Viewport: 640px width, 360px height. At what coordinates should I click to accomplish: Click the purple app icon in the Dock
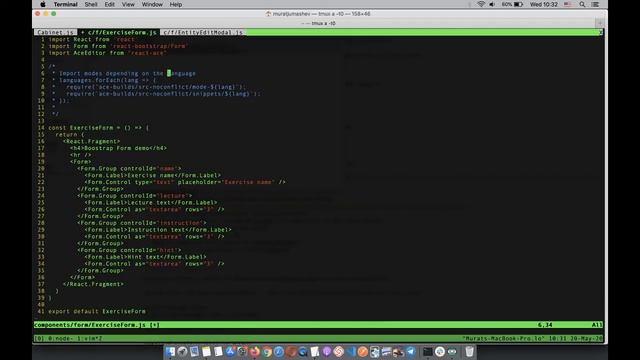coord(327,351)
